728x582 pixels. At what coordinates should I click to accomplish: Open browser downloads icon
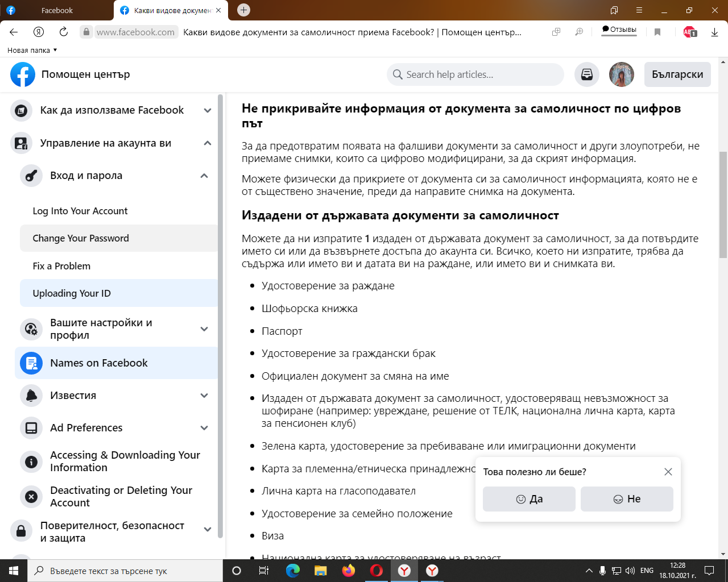click(715, 32)
